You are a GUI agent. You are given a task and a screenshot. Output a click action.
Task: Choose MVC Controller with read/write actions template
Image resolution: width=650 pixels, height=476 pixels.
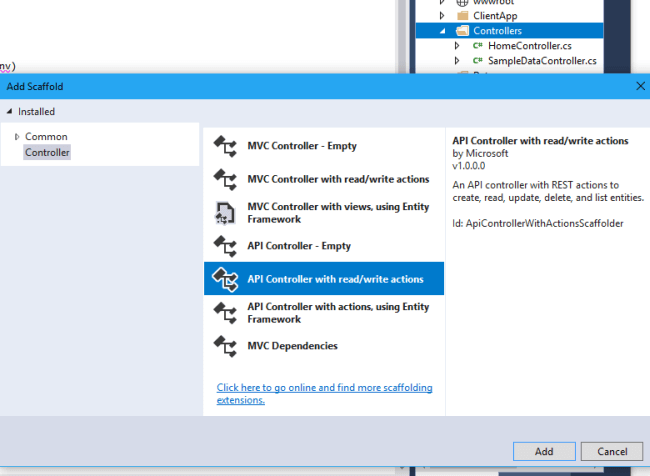[x=324, y=179]
